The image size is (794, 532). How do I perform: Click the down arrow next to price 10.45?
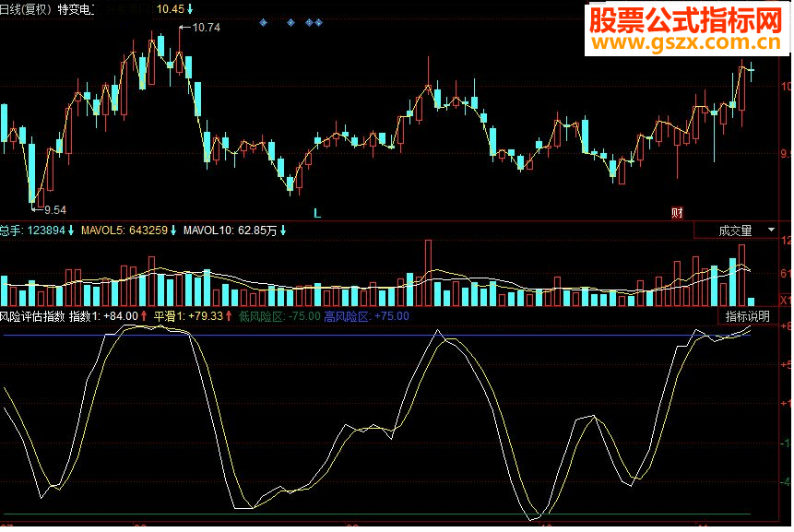[190, 8]
